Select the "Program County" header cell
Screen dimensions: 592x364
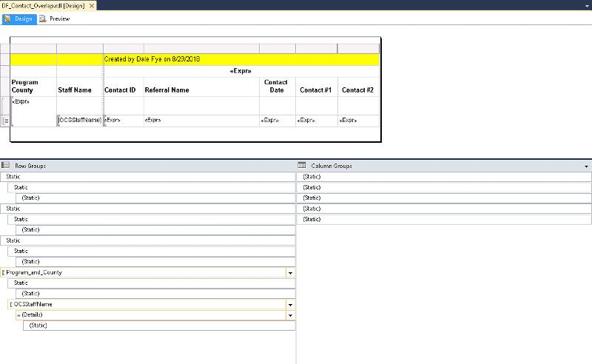(33, 87)
